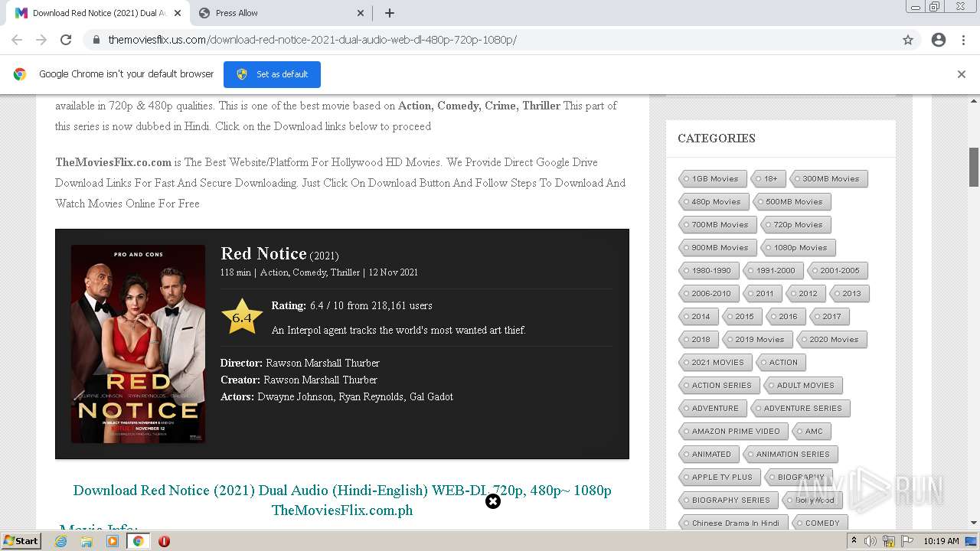Click the 2015 year tag
The width and height of the screenshot is (980, 551).
point(743,317)
